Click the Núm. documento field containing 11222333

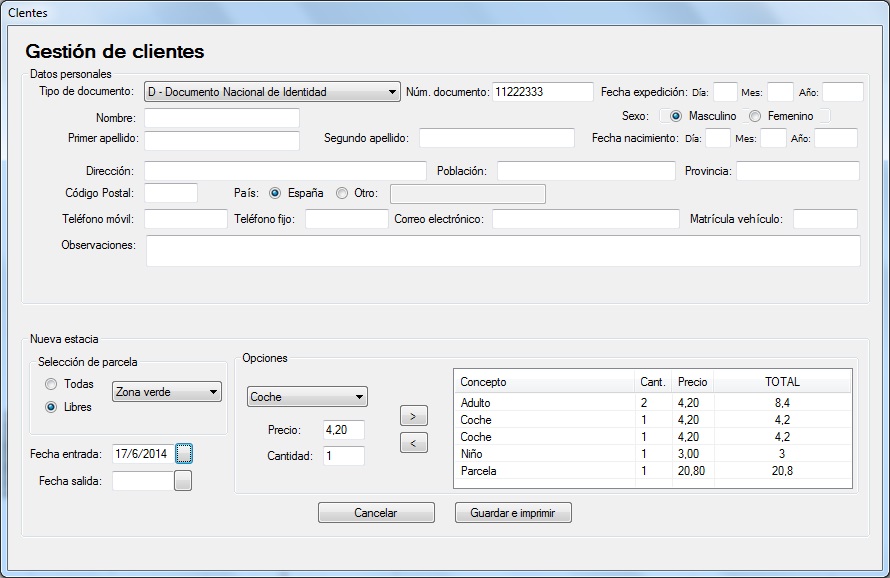543,92
